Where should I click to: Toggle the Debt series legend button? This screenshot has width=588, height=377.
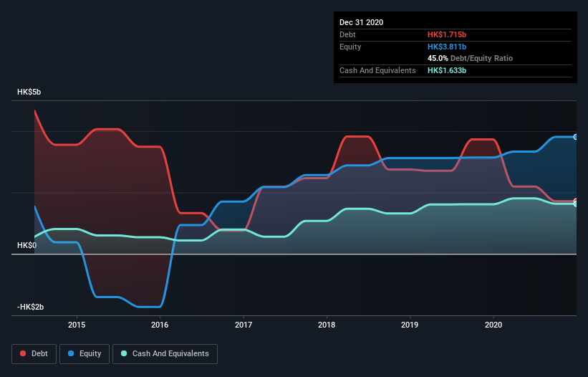[x=34, y=354]
